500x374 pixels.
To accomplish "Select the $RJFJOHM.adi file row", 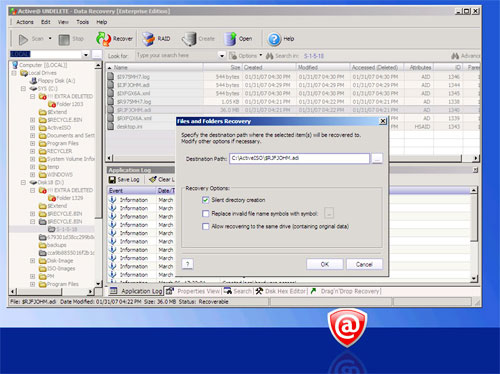I will coord(293,110).
